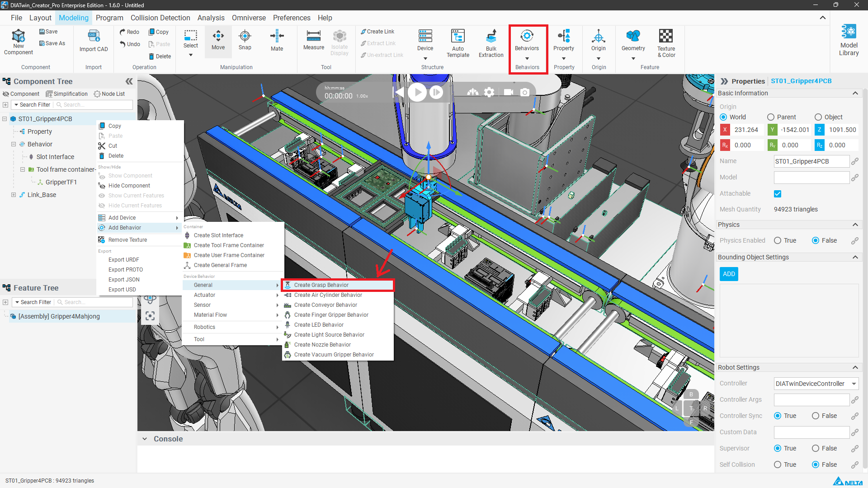The image size is (868, 488).
Task: Open Component Tree Search Filter dropdown
Action: (x=32, y=105)
